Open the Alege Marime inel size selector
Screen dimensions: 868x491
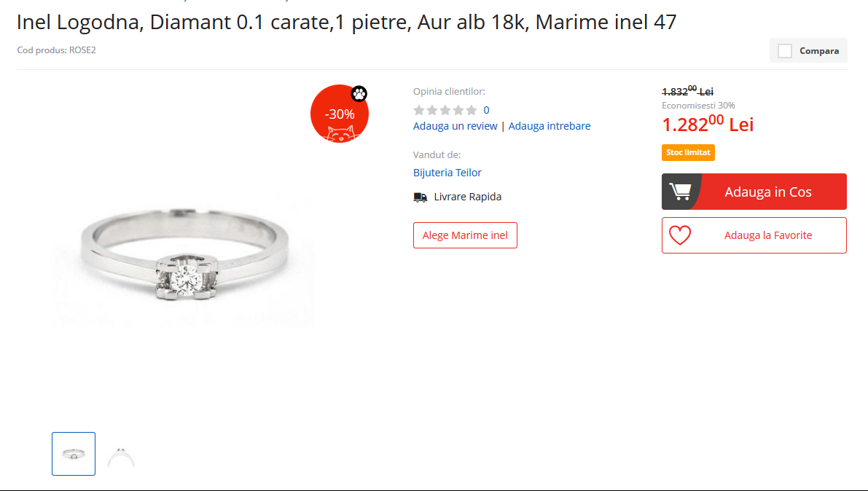[x=465, y=235]
